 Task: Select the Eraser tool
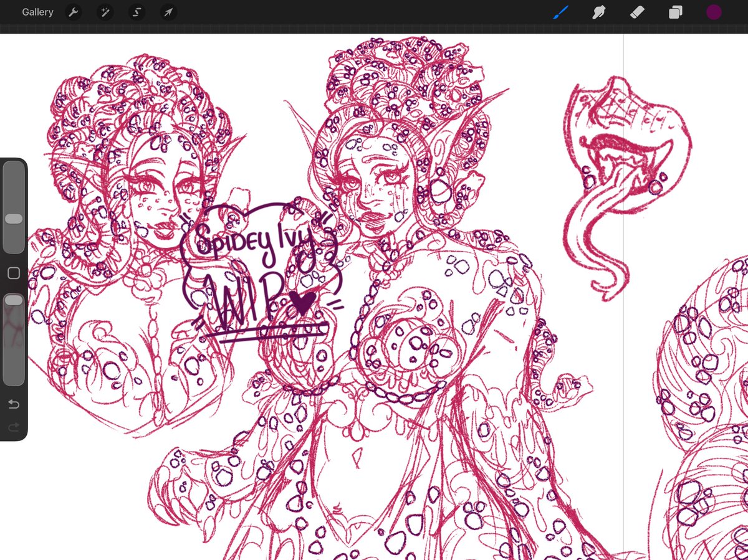637,12
